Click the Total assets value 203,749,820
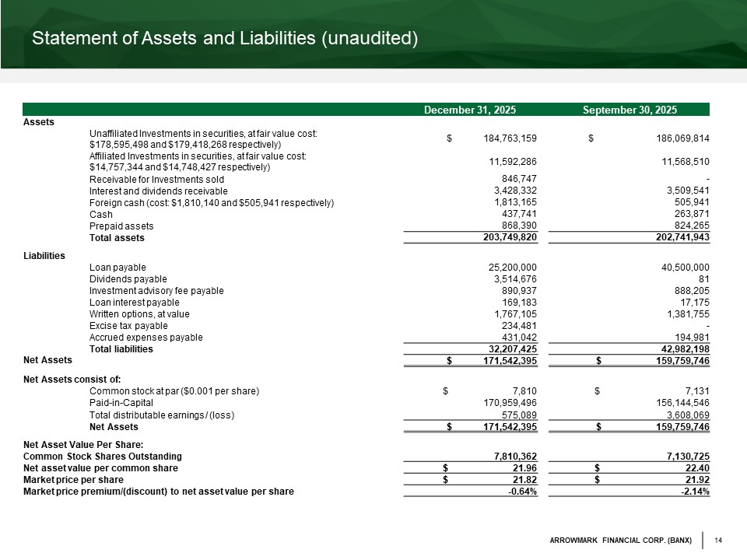This screenshot has height=560, width=747. (x=507, y=237)
